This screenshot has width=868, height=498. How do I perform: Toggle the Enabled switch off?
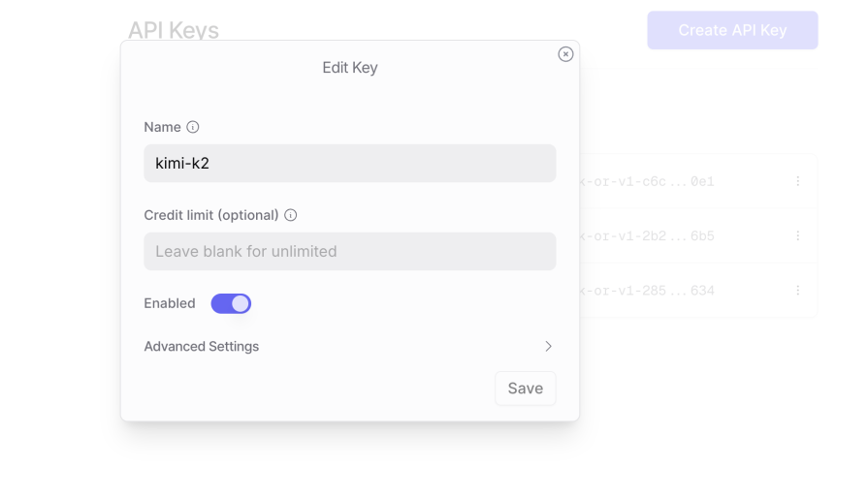[231, 303]
